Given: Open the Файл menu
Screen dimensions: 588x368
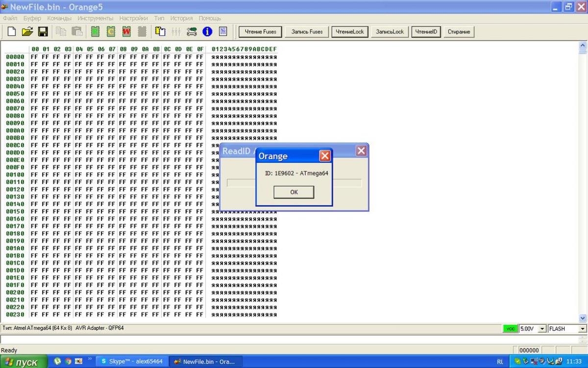Looking at the screenshot, I should [10, 18].
